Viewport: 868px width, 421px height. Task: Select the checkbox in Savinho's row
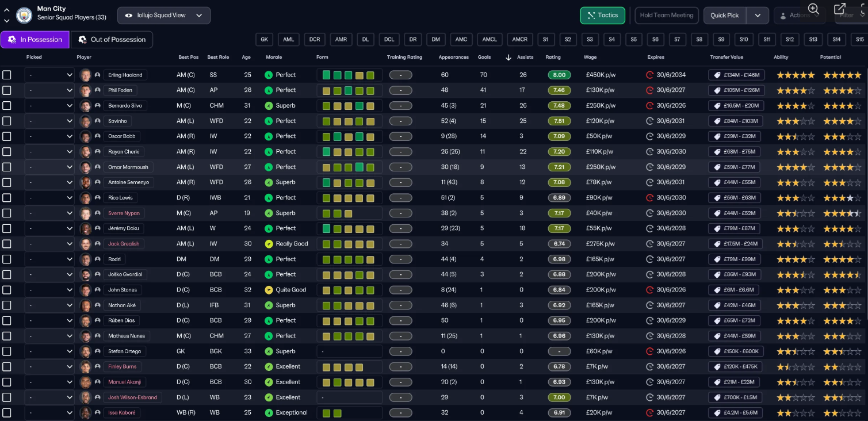click(7, 121)
